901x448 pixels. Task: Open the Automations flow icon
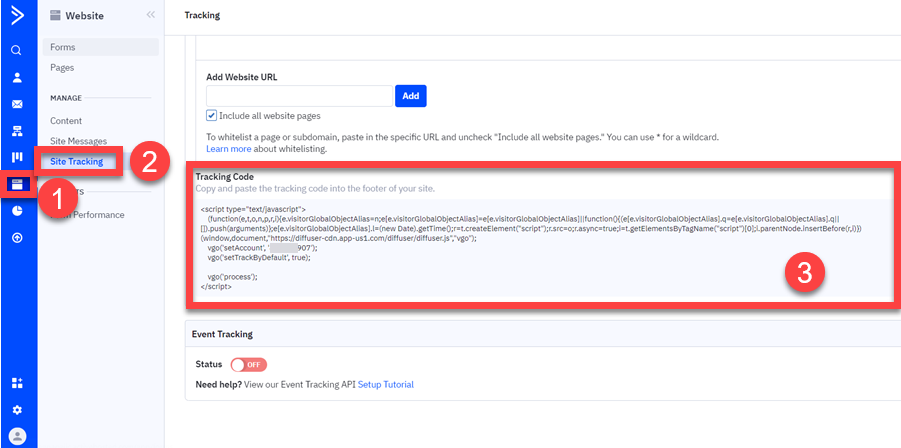17,131
